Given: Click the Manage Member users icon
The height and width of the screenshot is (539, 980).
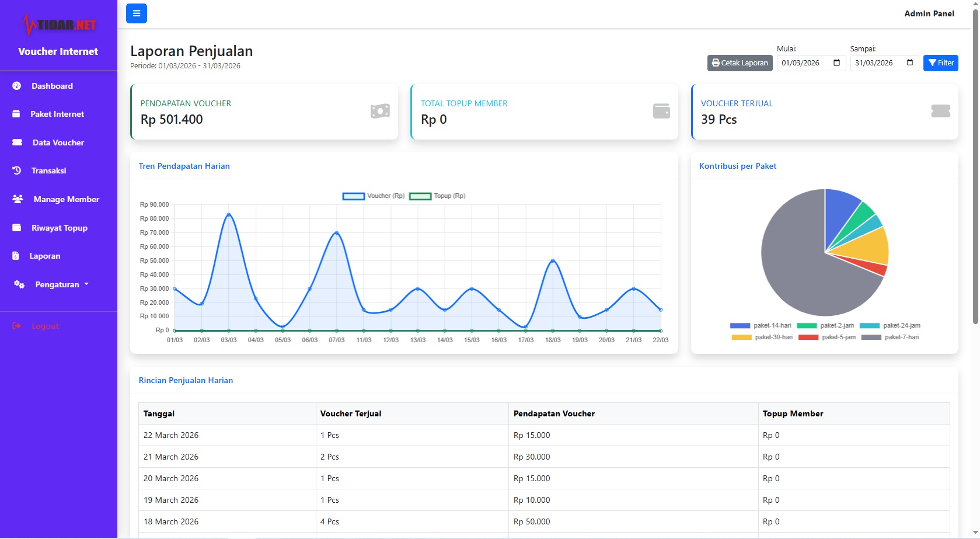Looking at the screenshot, I should (x=18, y=199).
